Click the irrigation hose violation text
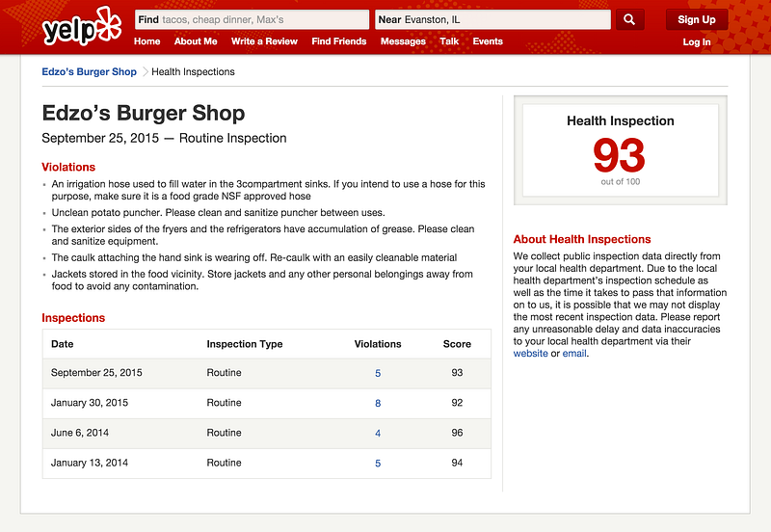The height and width of the screenshot is (532, 771). click(x=269, y=190)
